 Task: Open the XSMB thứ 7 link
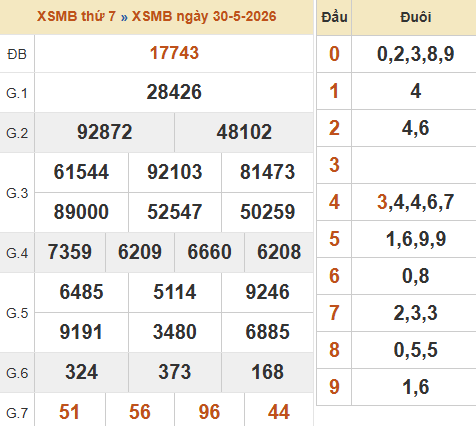[76, 16]
